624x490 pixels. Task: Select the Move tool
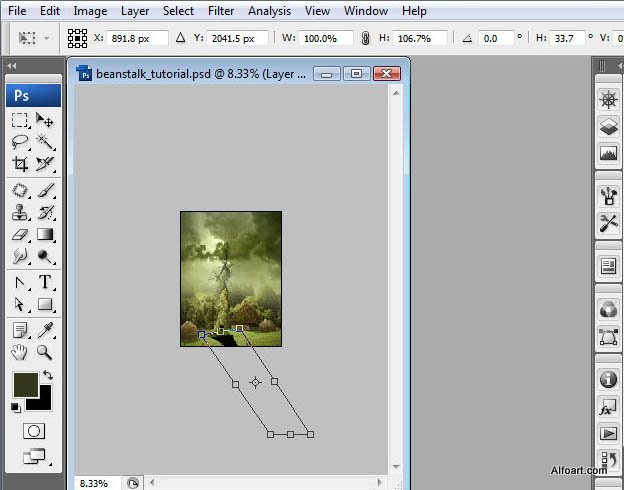[x=45, y=120]
